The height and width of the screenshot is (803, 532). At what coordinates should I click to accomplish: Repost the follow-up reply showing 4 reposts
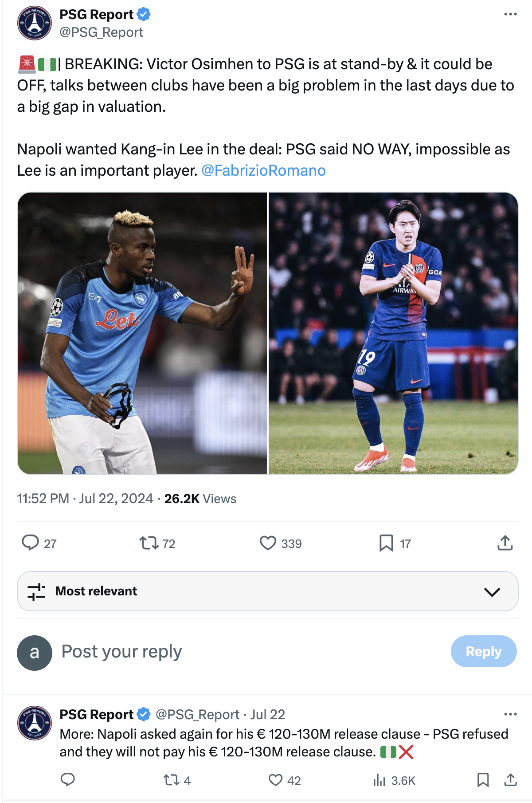(x=171, y=780)
